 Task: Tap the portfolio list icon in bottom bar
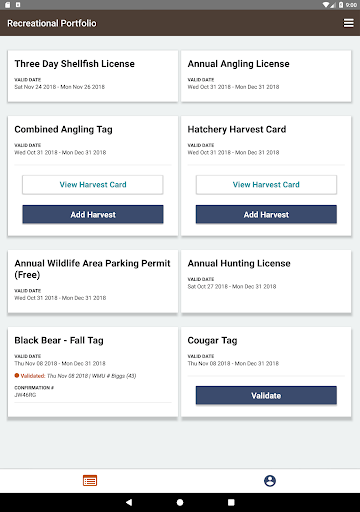point(90,481)
